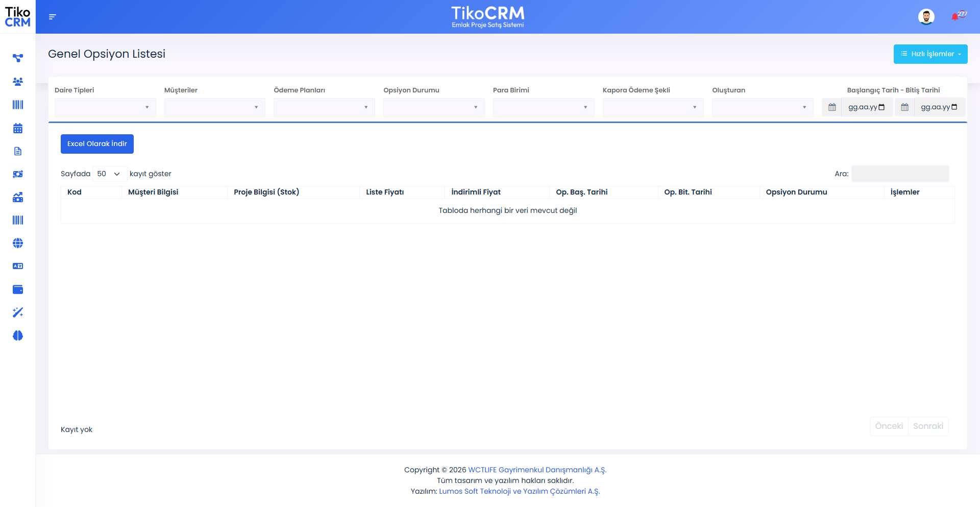Click the start date input field
This screenshot has width=980, height=507.
[x=866, y=107]
